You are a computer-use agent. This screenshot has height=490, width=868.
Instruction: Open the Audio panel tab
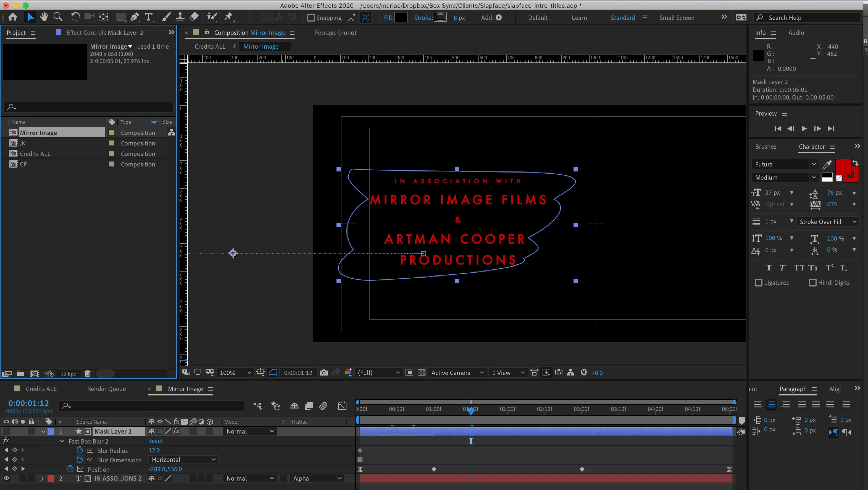796,33
